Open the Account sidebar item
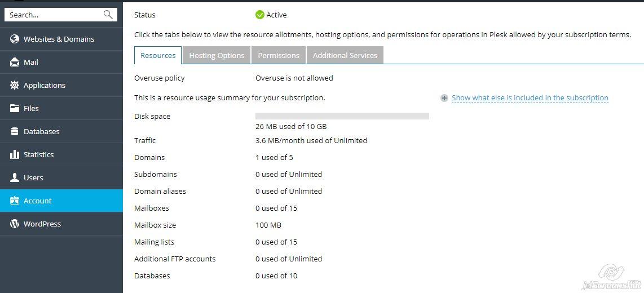Screen dimensions: 644x293 point(37,201)
